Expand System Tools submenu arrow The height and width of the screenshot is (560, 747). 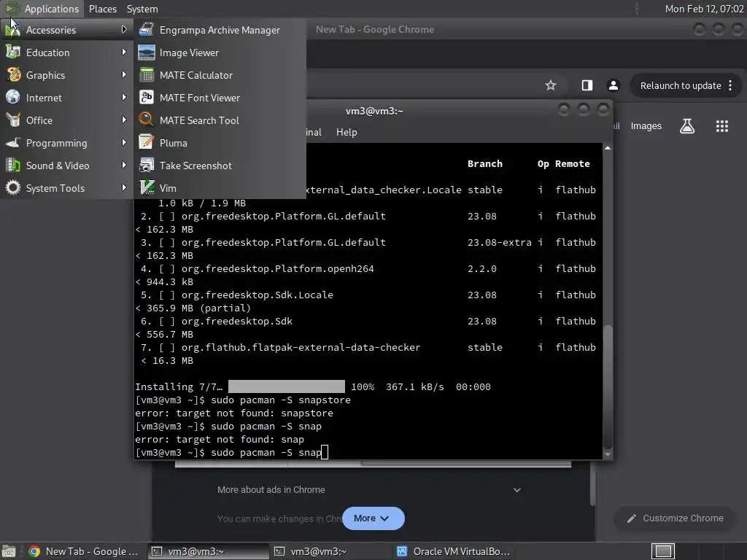point(124,187)
